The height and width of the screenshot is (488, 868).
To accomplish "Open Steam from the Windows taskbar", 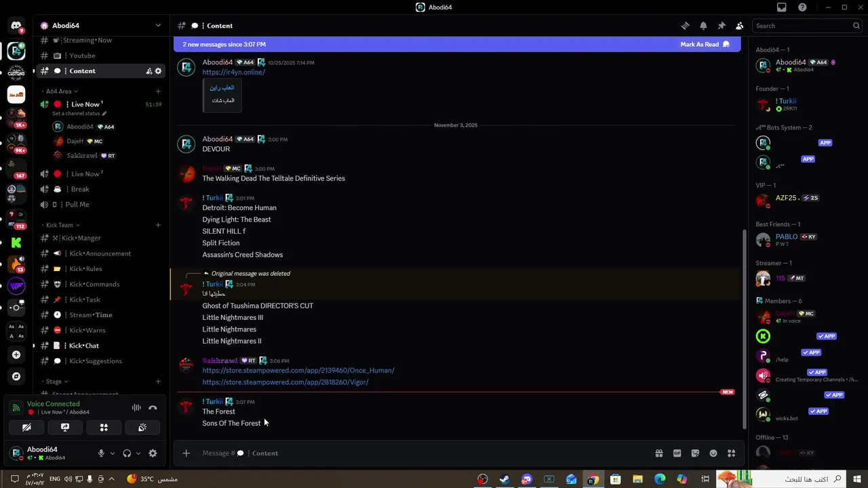I will [505, 479].
